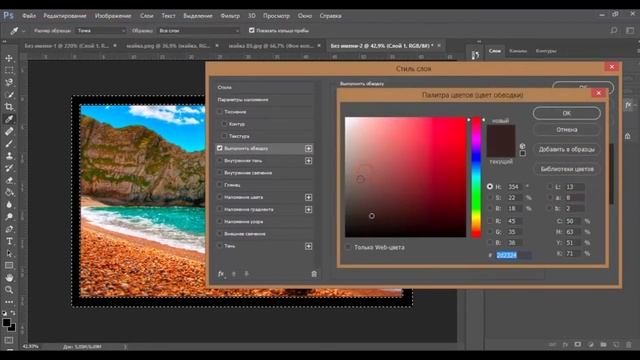Open the 'Образец' dropdown showing Все слои

click(x=199, y=31)
